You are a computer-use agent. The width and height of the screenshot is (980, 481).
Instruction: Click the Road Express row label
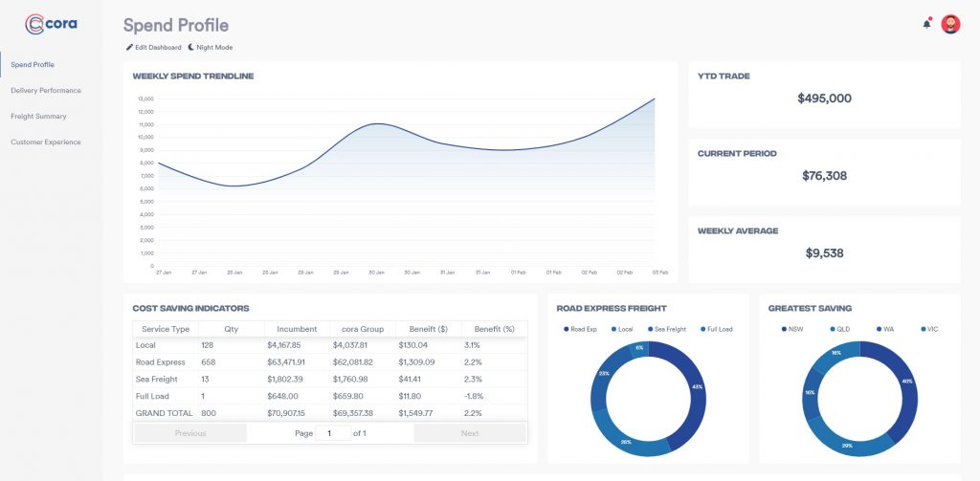pos(161,362)
